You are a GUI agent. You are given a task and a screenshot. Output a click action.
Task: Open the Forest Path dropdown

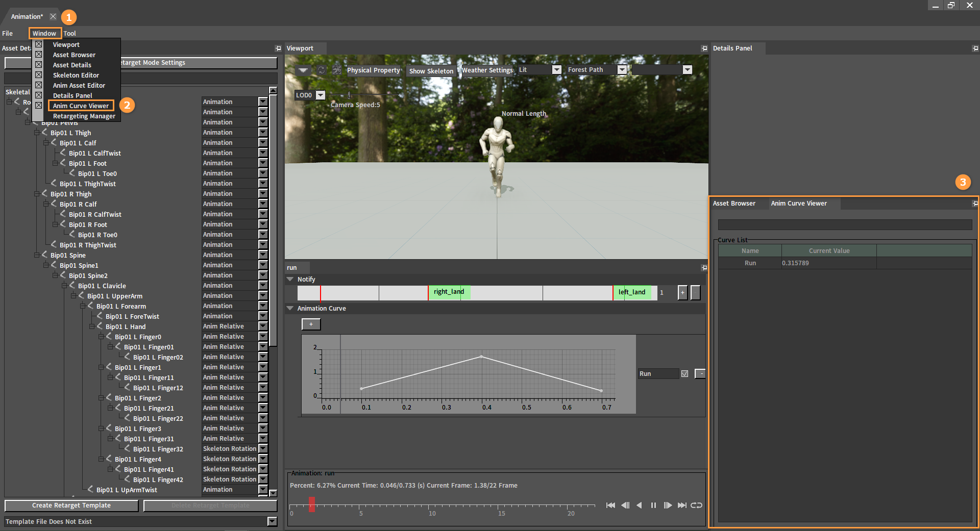click(622, 70)
